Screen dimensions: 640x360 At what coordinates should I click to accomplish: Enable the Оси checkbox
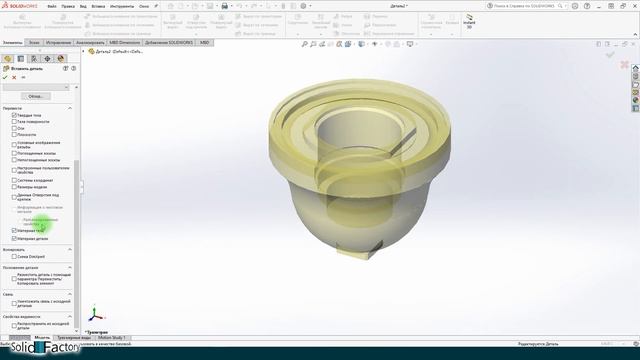point(14,128)
